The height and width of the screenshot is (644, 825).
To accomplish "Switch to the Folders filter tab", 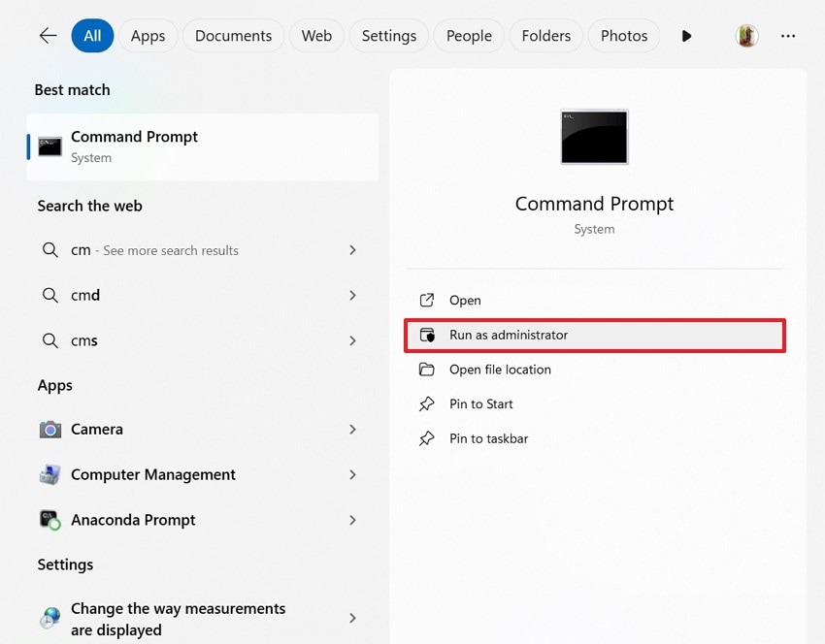I will coord(546,36).
